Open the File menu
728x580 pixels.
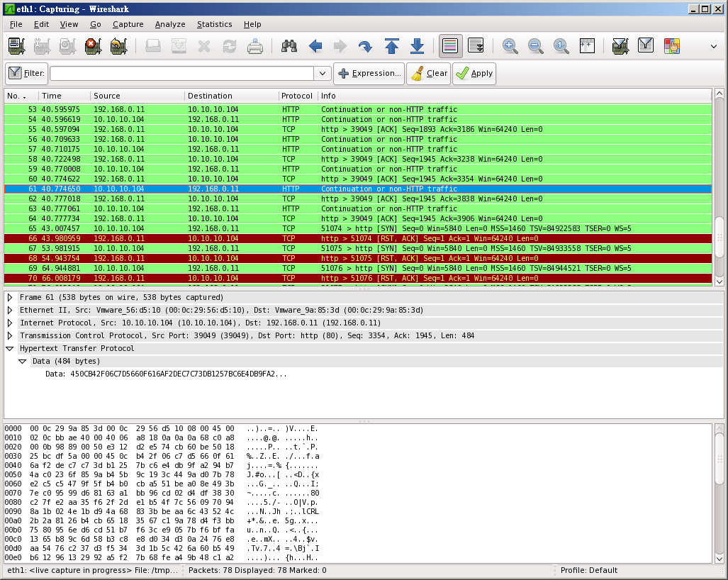coord(16,24)
